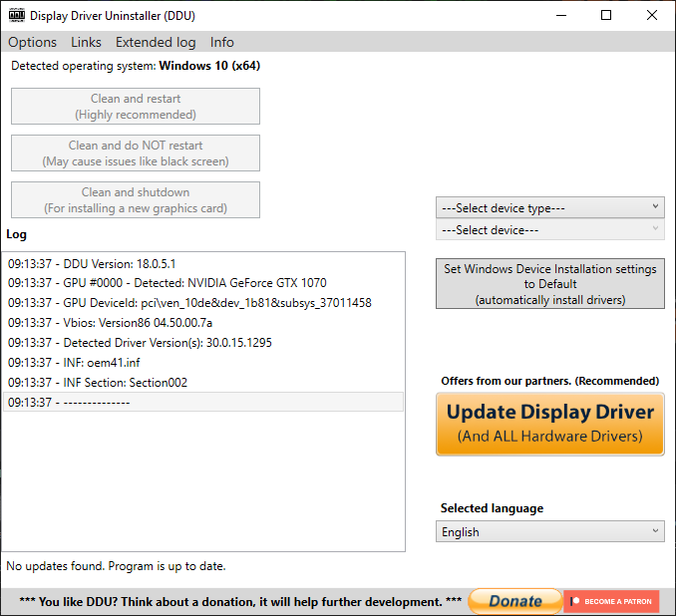This screenshot has height=616, width=676.
Task: Set Windows Device Installation settings to Default
Action: pos(550,284)
